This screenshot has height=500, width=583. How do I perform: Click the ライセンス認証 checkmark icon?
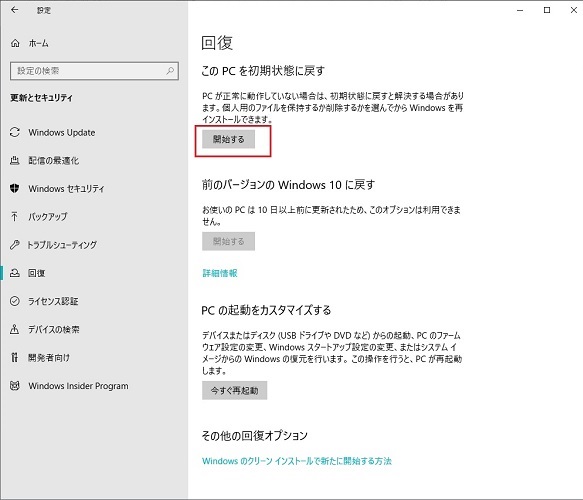(15, 301)
